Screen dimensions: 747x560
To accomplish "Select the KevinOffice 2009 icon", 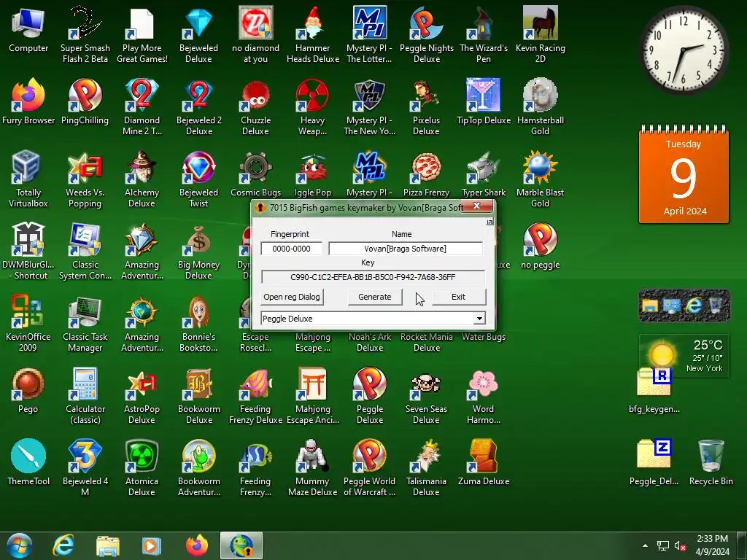I will (28, 323).
